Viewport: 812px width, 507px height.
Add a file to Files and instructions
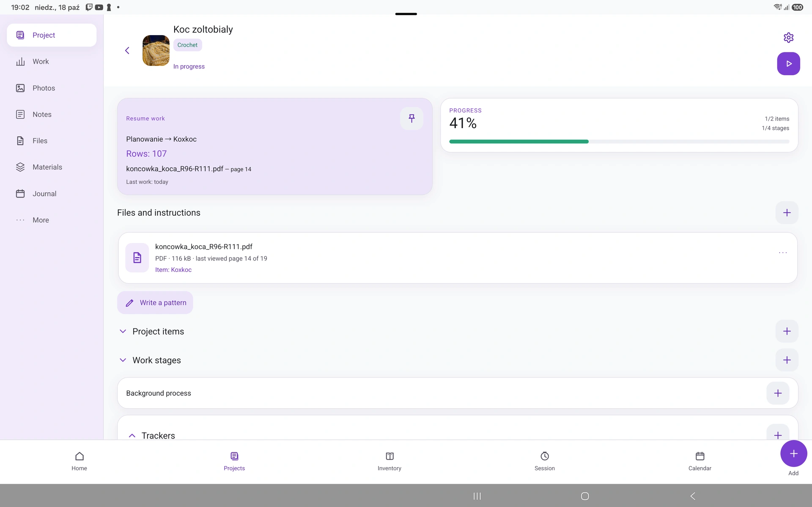[x=787, y=213]
